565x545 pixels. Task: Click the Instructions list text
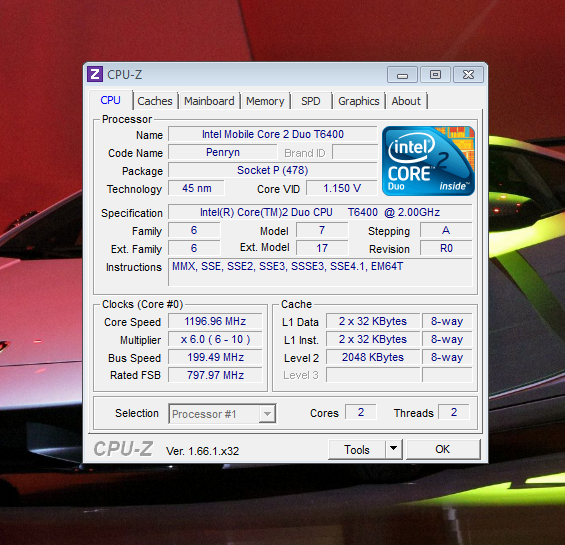pyautogui.click(x=288, y=266)
